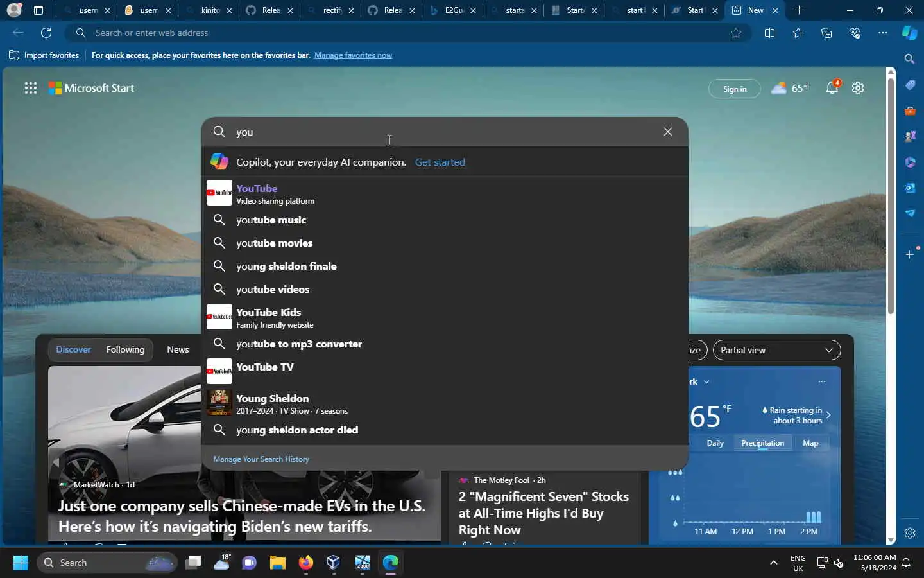
Task: Open sidebar Tools briefcase icon
Action: coord(910,110)
